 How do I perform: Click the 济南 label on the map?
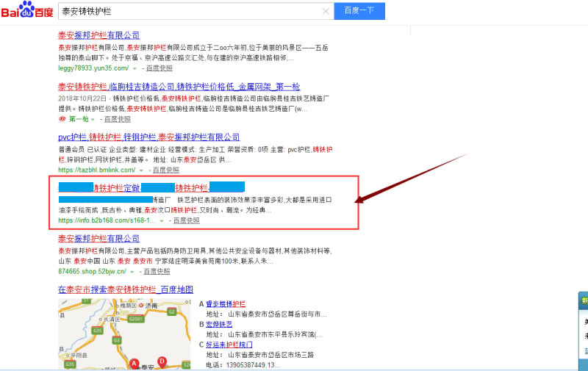[x=151, y=306]
